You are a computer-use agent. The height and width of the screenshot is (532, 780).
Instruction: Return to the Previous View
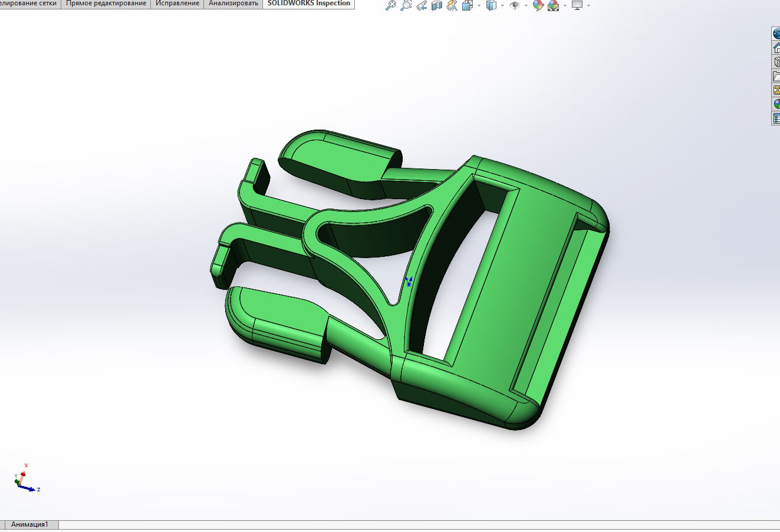pos(421,5)
